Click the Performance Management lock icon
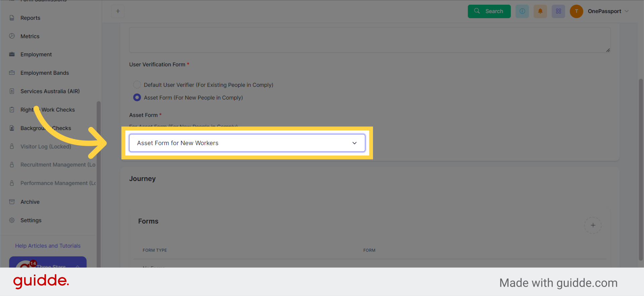 pyautogui.click(x=12, y=183)
